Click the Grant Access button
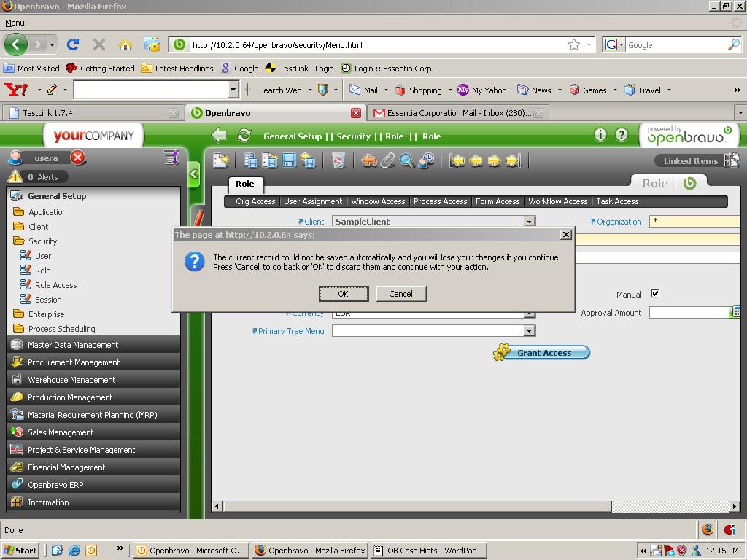The image size is (747, 560). (x=543, y=353)
